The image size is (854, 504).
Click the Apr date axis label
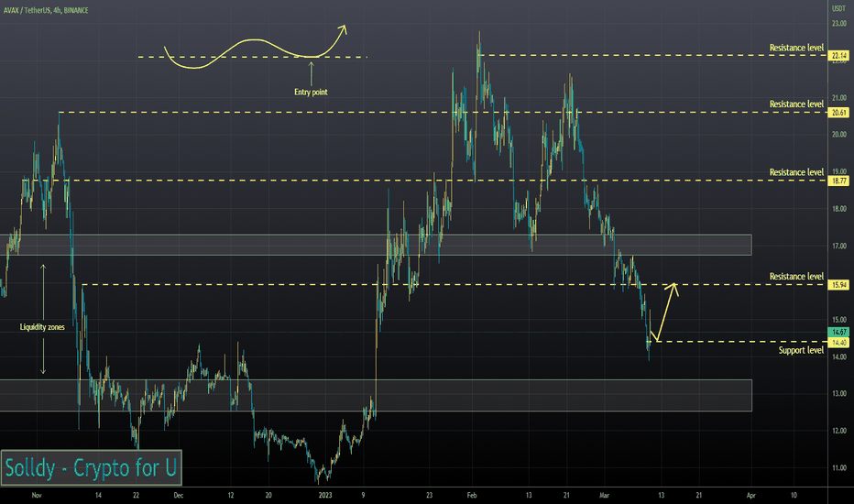coord(751,495)
